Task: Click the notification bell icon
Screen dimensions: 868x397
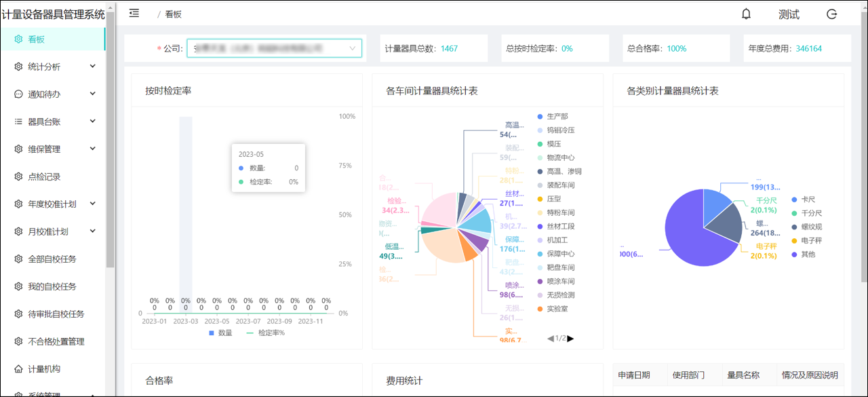Action: (746, 14)
